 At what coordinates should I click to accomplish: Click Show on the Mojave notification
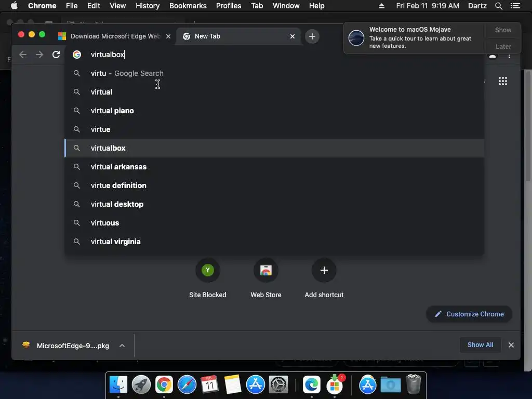click(x=503, y=30)
